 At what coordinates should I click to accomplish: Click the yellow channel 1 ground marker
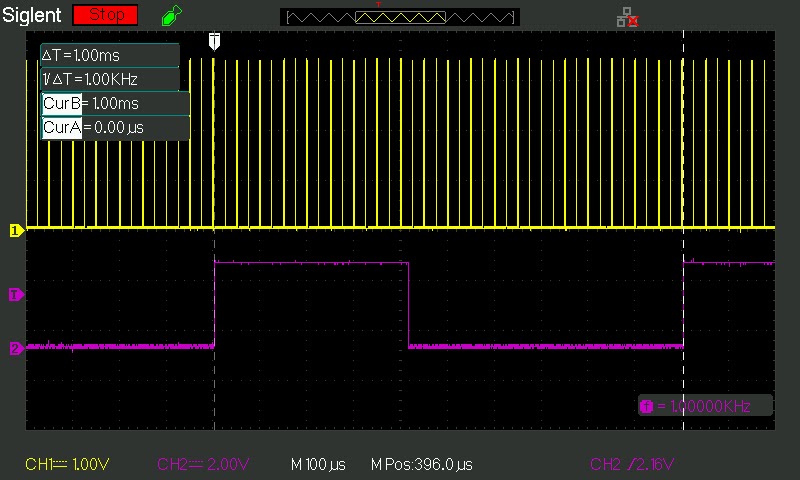pos(16,231)
